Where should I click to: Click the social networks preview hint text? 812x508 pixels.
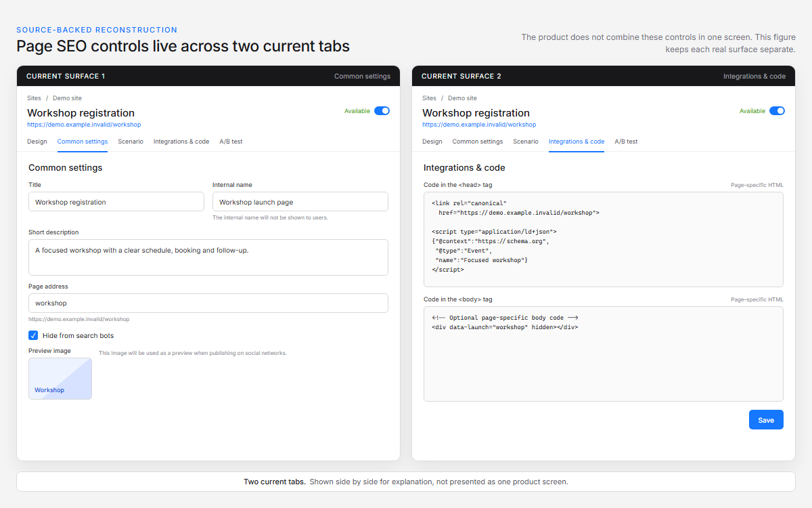click(x=193, y=353)
